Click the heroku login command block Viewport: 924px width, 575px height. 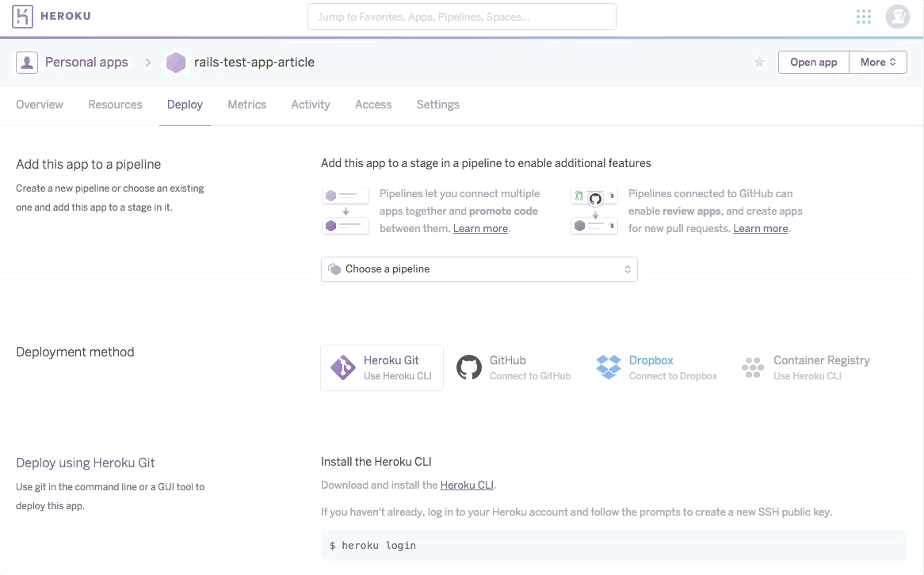click(613, 546)
